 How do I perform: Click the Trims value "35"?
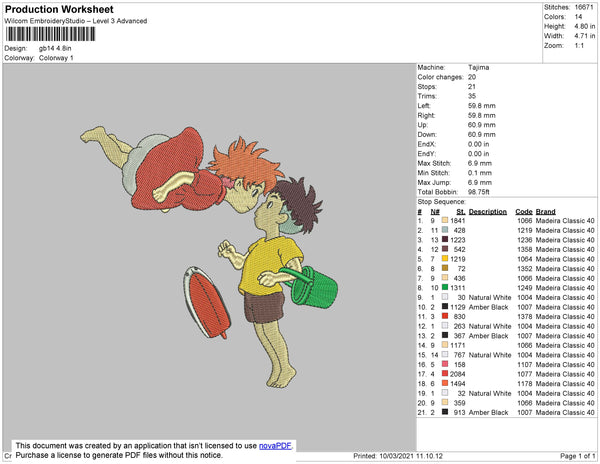[472, 96]
